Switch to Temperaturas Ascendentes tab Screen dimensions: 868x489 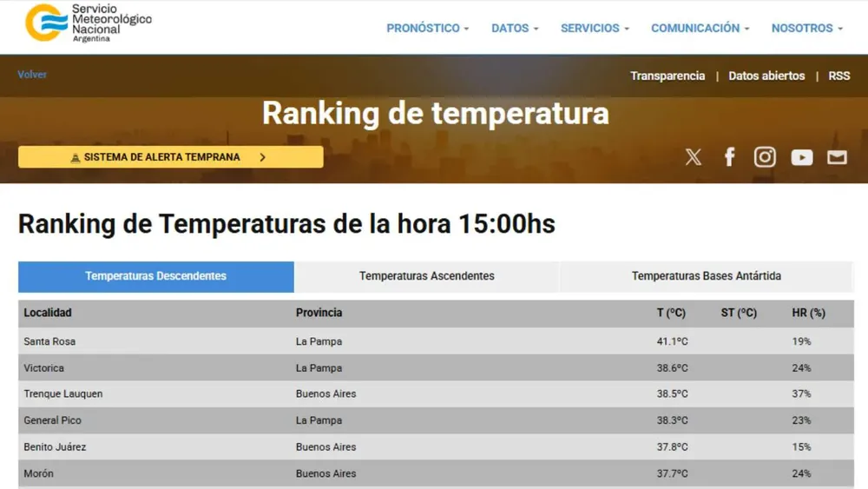pos(427,276)
